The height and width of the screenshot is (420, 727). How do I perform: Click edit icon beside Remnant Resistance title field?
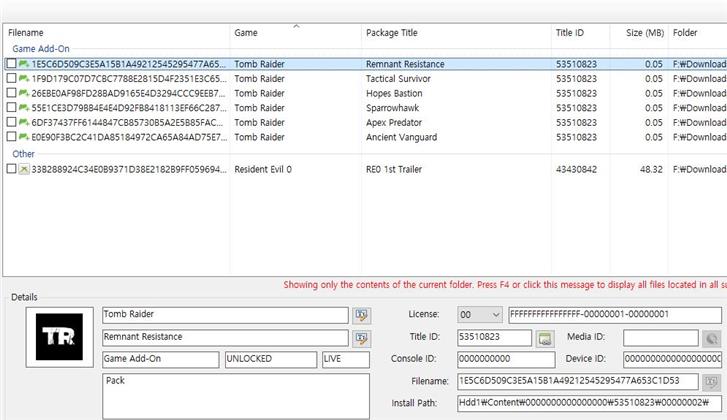pos(361,338)
